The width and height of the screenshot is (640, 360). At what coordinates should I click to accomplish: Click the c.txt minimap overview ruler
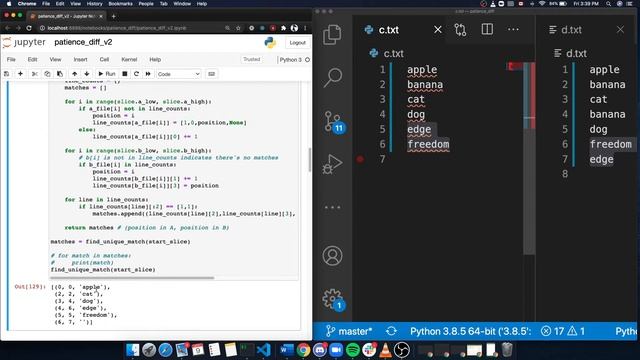[x=529, y=157]
